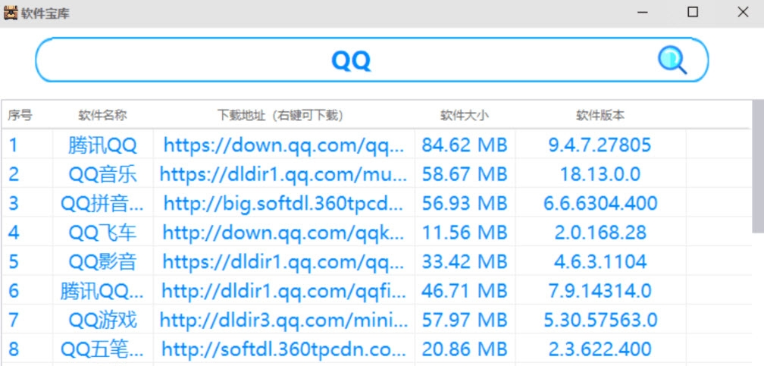765x366 pixels.
Task: Select the 腾讯QQ software row name
Action: 102,145
